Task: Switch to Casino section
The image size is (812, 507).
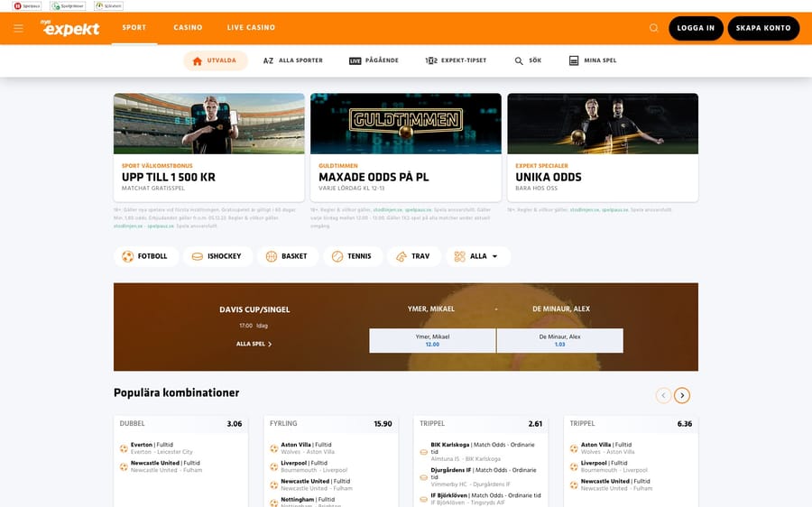Action: 188,27
